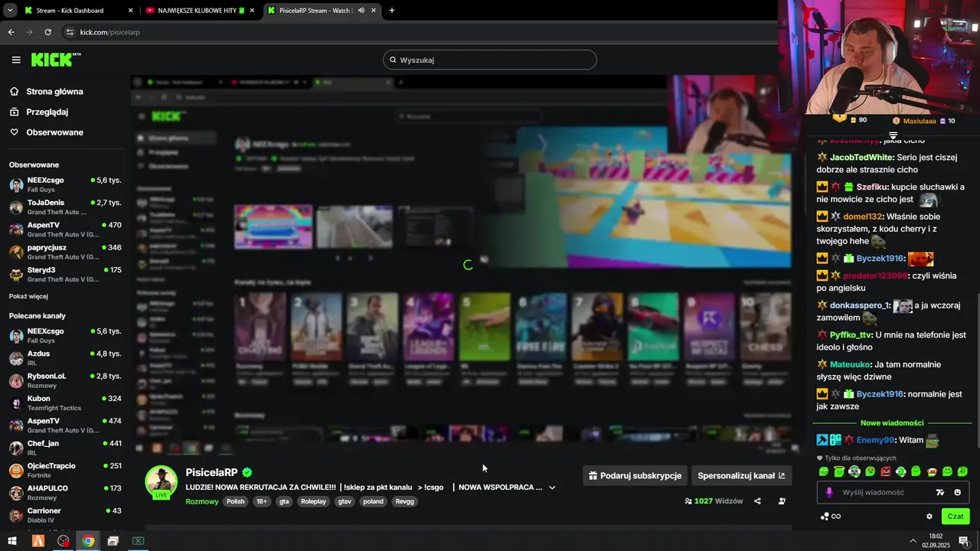Image resolution: width=980 pixels, height=551 pixels.
Task: Focus the Wyszukaj search field
Action: point(490,60)
